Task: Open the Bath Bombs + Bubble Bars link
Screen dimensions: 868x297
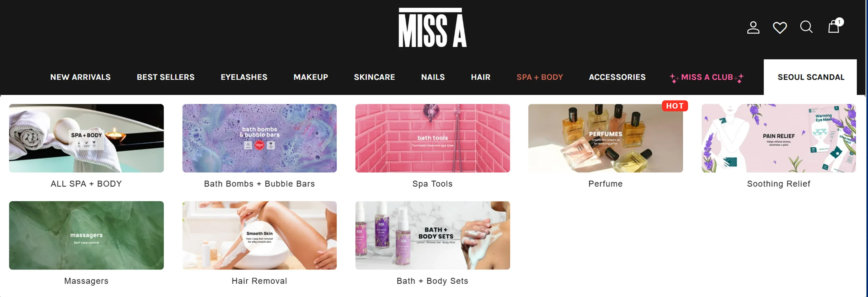Action: [x=259, y=184]
